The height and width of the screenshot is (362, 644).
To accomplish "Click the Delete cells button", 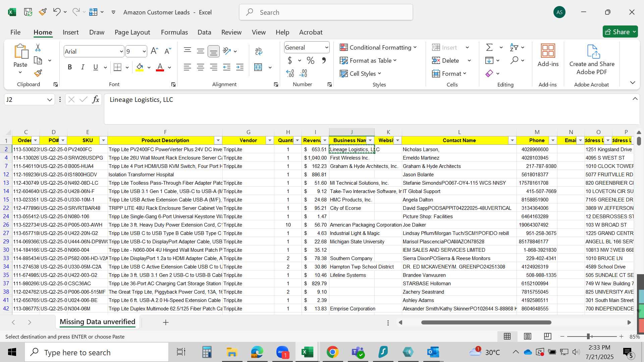I will tap(446, 60).
